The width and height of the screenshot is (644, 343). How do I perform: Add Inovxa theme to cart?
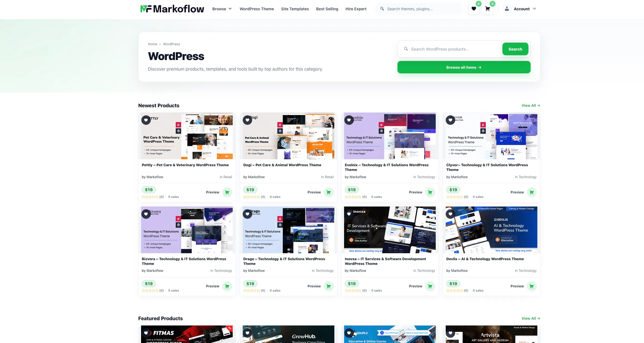click(430, 286)
